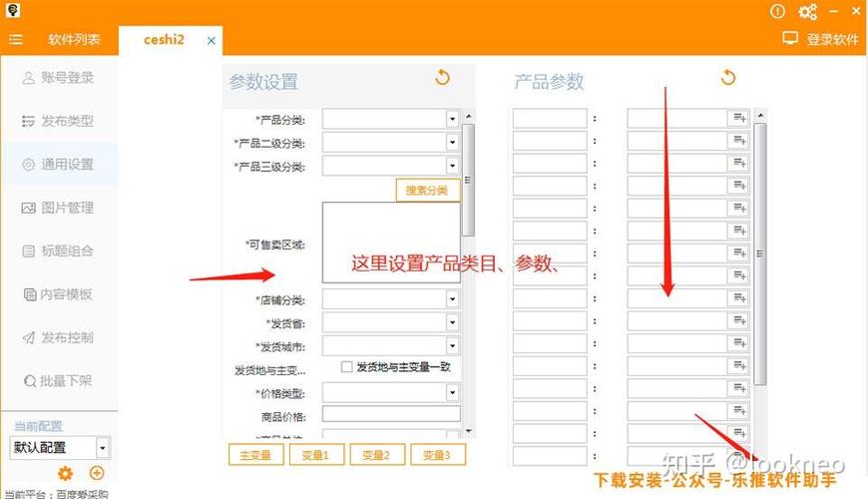
Task: Click the 变量1 button
Action: pos(316,455)
